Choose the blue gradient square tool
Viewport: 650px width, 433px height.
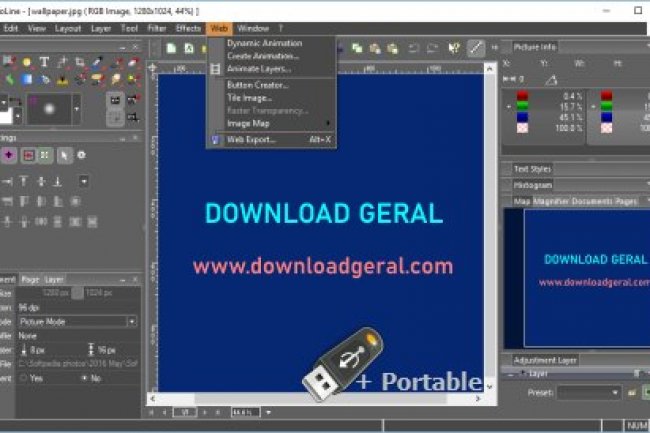click(27, 79)
